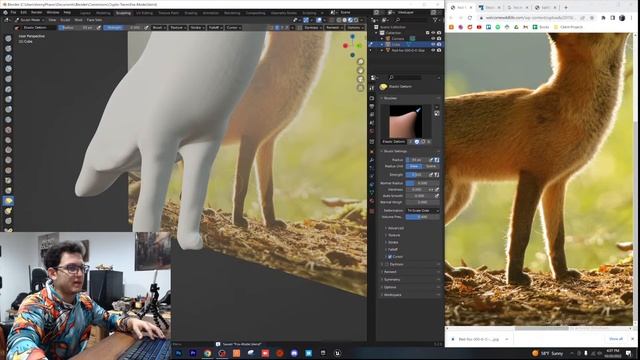
Task: Select the Draw sculpt brush in toolbar
Action: (x=8, y=38)
